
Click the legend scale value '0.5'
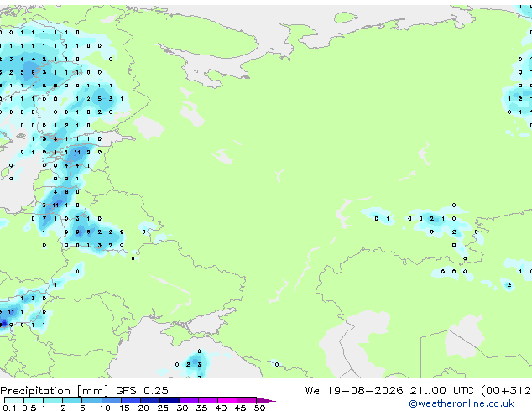tap(29, 408)
